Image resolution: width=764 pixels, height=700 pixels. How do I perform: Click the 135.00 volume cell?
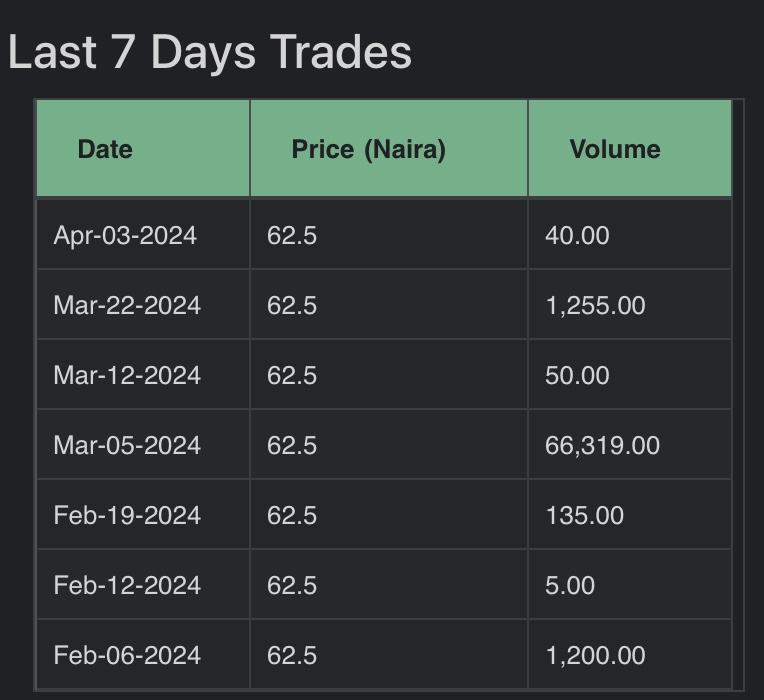point(584,515)
